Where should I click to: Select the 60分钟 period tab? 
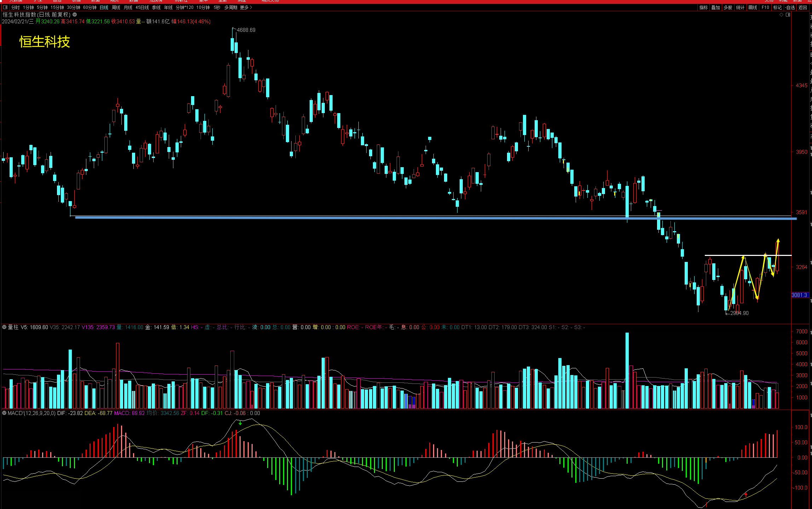point(90,7)
